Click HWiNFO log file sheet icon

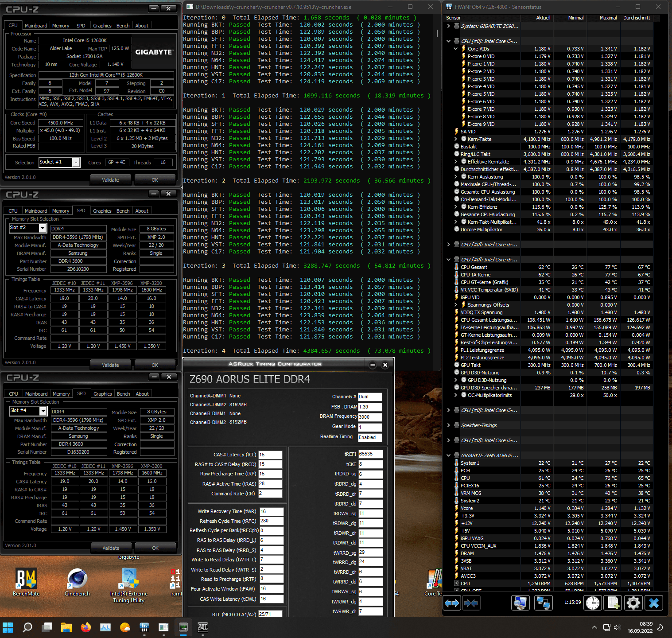pos(613,603)
